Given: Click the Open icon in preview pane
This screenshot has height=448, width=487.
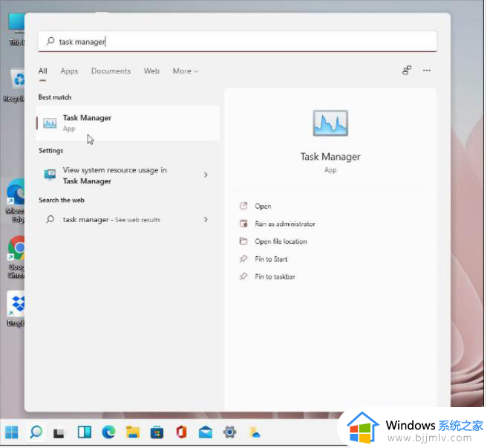Looking at the screenshot, I should [244, 206].
